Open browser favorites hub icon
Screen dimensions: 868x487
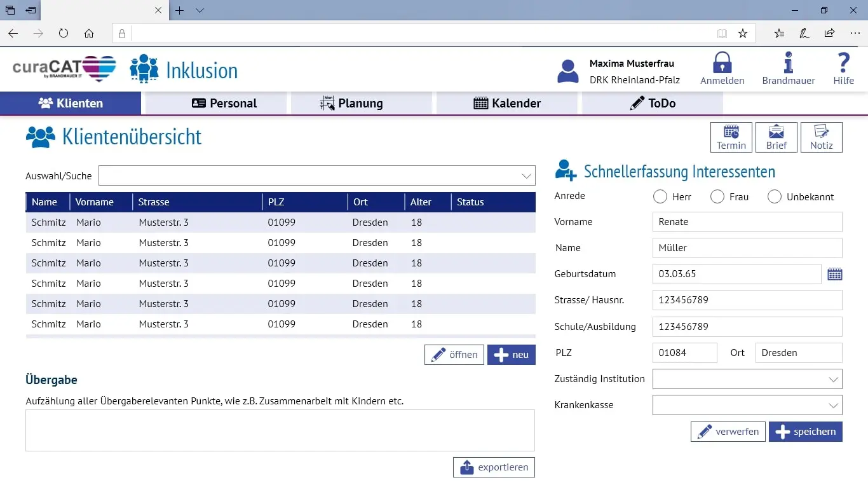[779, 34]
